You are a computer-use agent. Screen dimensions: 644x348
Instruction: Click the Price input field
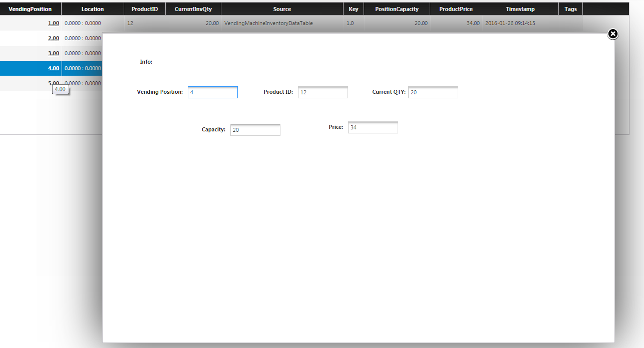[x=373, y=127]
